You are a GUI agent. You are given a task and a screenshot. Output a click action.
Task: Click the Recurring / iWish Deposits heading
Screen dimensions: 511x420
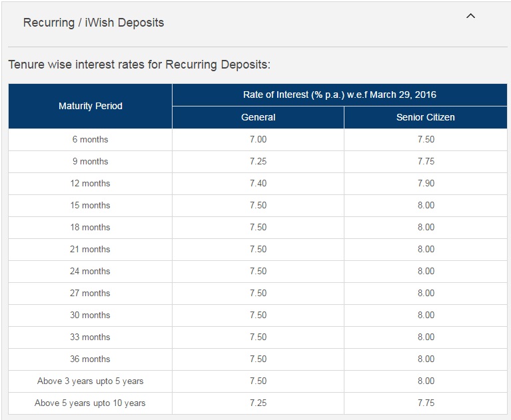pyautogui.click(x=93, y=23)
